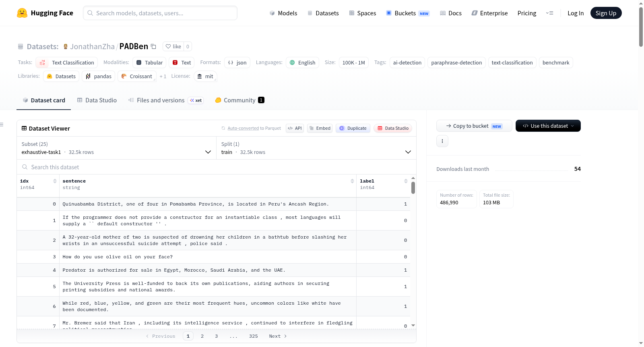Click the row starting "Predator is authorized for sale"

[x=213, y=270]
